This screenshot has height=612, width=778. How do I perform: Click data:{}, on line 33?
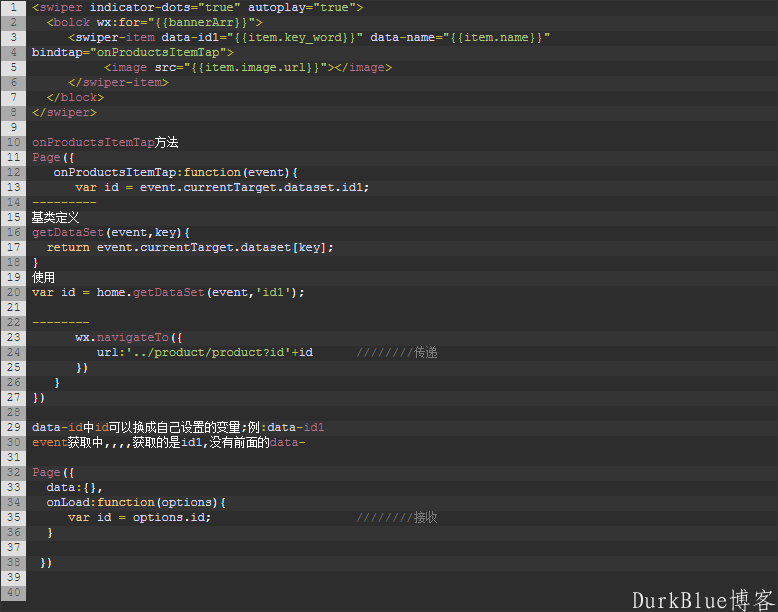(74, 487)
